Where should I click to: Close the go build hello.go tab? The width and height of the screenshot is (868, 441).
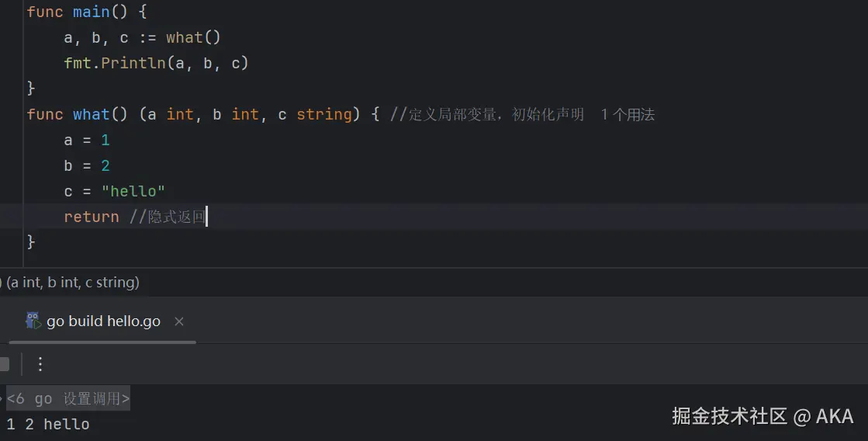(x=179, y=321)
